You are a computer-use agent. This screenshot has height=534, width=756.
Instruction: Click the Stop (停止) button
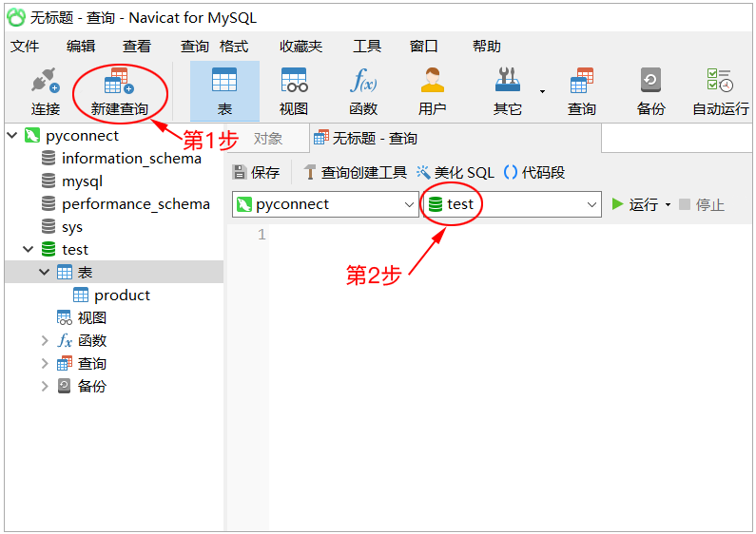tap(702, 204)
